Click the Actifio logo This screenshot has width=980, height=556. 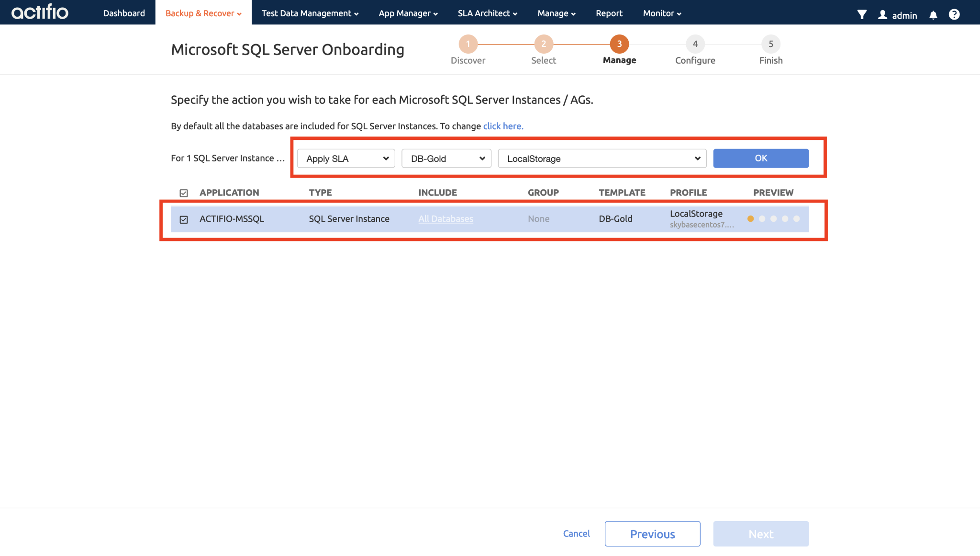pyautogui.click(x=40, y=12)
